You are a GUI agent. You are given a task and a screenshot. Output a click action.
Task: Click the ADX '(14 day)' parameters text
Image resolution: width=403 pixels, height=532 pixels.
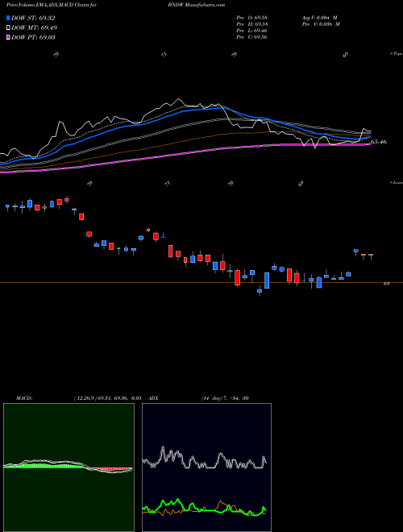(214, 398)
